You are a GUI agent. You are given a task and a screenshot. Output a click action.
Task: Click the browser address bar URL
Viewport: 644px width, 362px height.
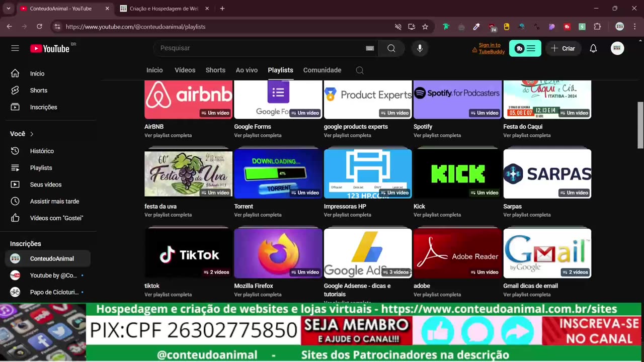click(x=135, y=27)
